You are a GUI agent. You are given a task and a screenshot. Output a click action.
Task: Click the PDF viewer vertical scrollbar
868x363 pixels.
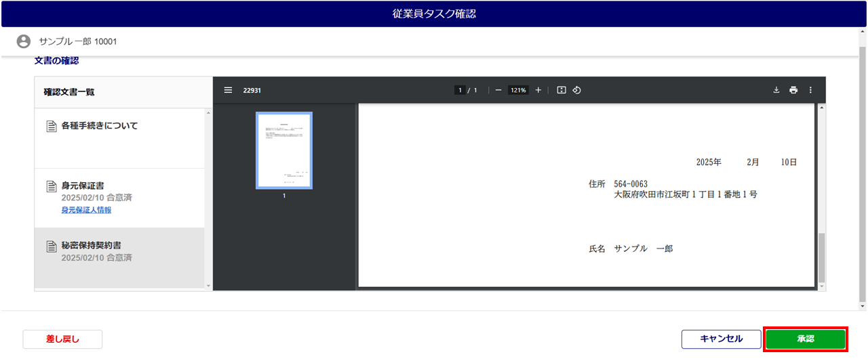(823, 257)
